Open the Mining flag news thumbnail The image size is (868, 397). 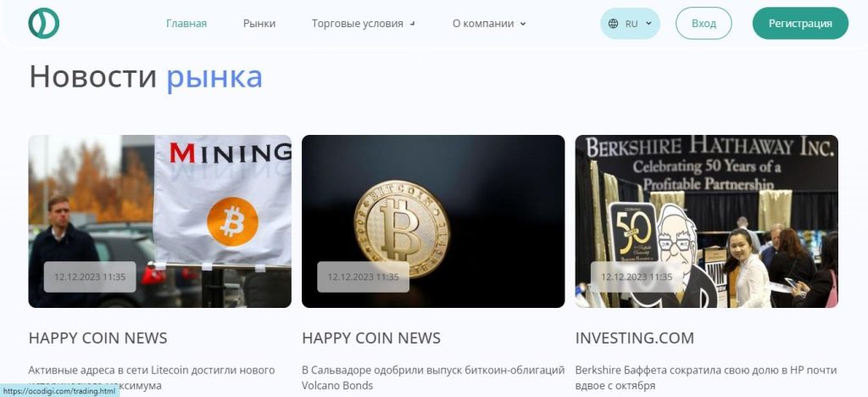pyautogui.click(x=159, y=221)
